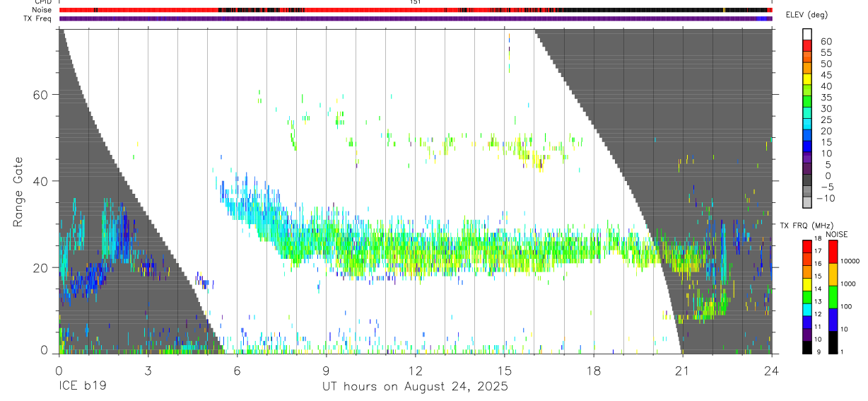The image size is (868, 401).
Task: Click the red 60 degree elevation swatch
Action: click(807, 46)
